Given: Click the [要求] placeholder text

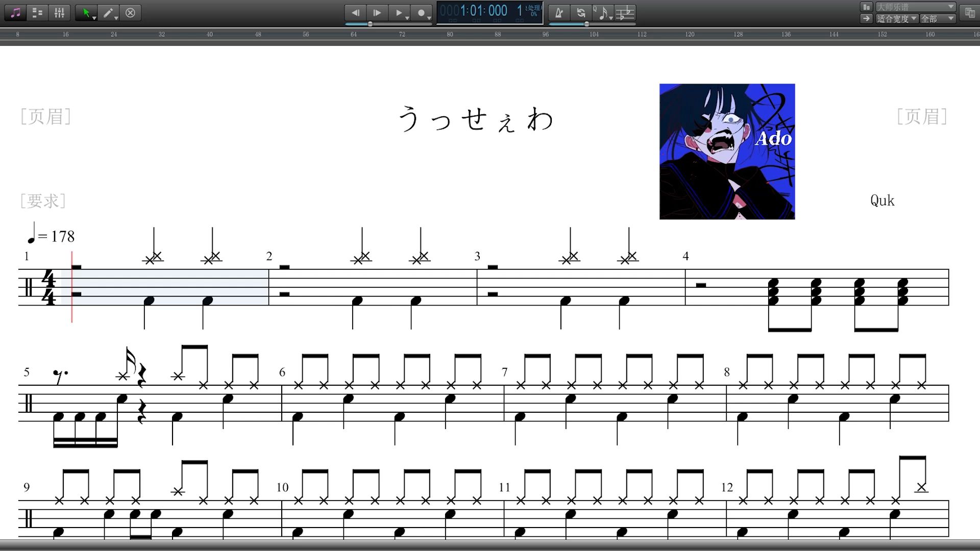Looking at the screenshot, I should (43, 201).
